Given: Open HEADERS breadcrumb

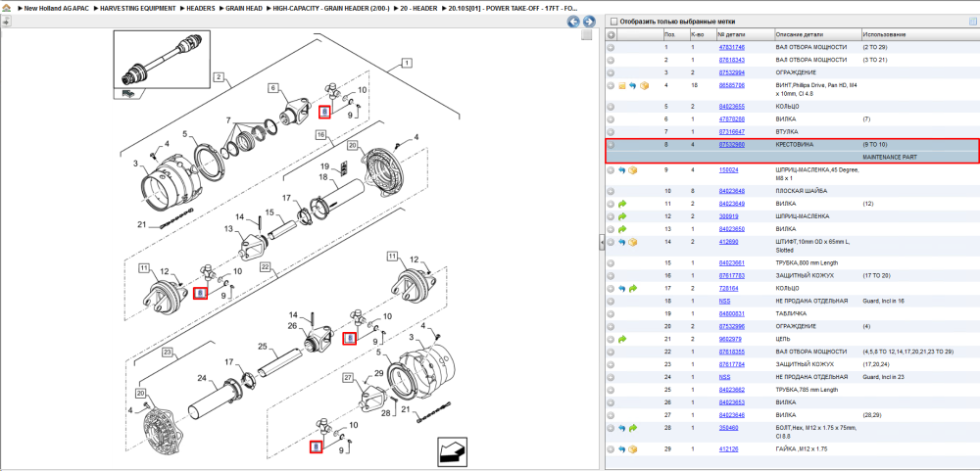Looking at the screenshot, I should click(x=200, y=9).
